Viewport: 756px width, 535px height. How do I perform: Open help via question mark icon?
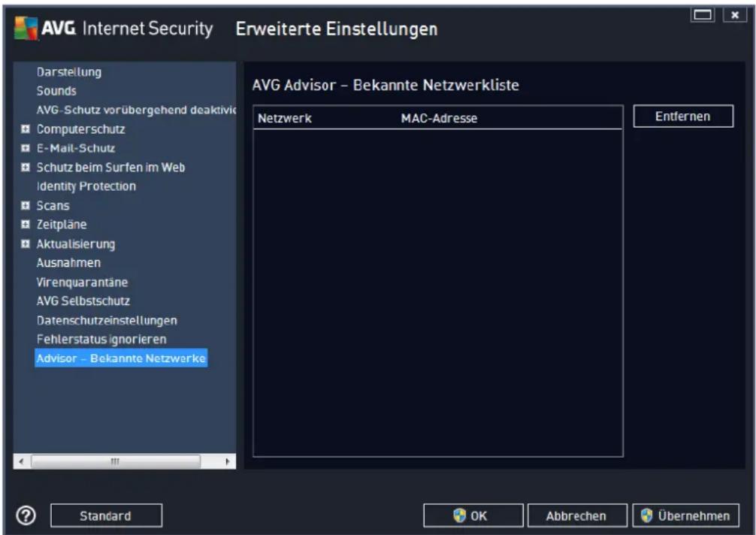[26, 515]
